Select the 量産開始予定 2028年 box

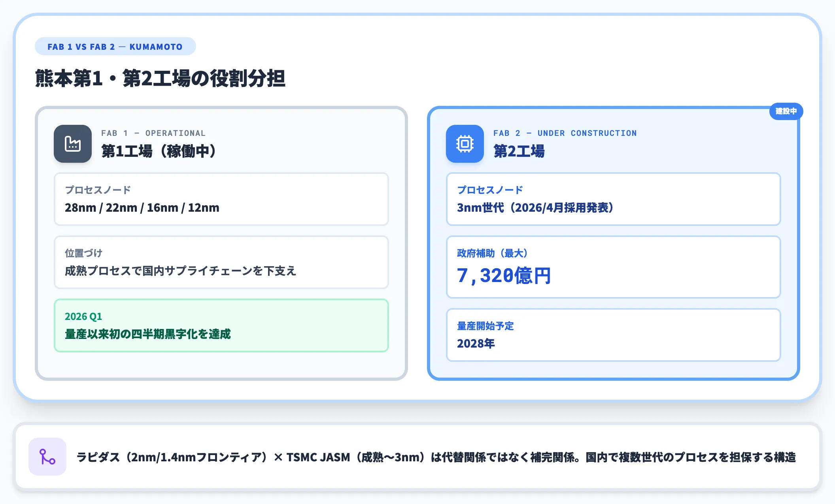coord(614,335)
